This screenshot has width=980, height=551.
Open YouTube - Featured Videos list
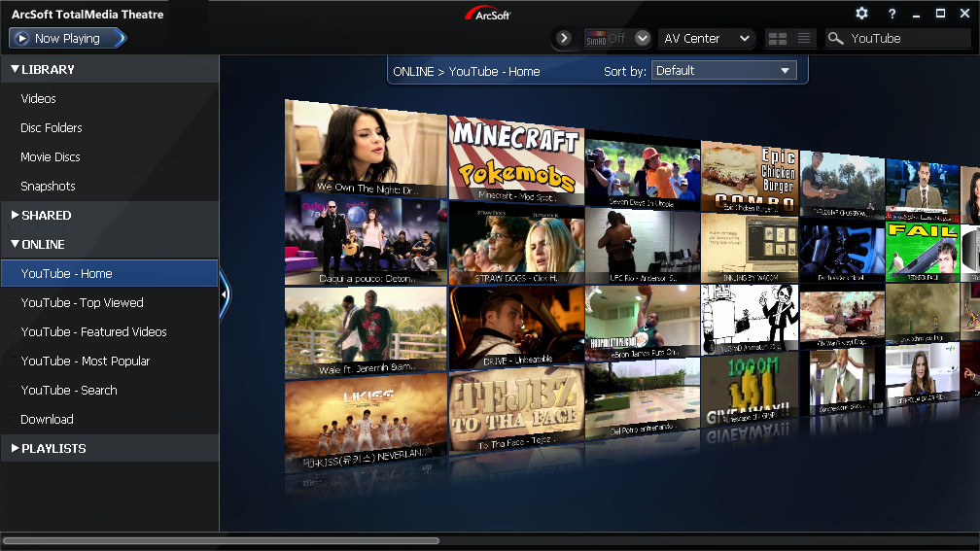tap(93, 331)
